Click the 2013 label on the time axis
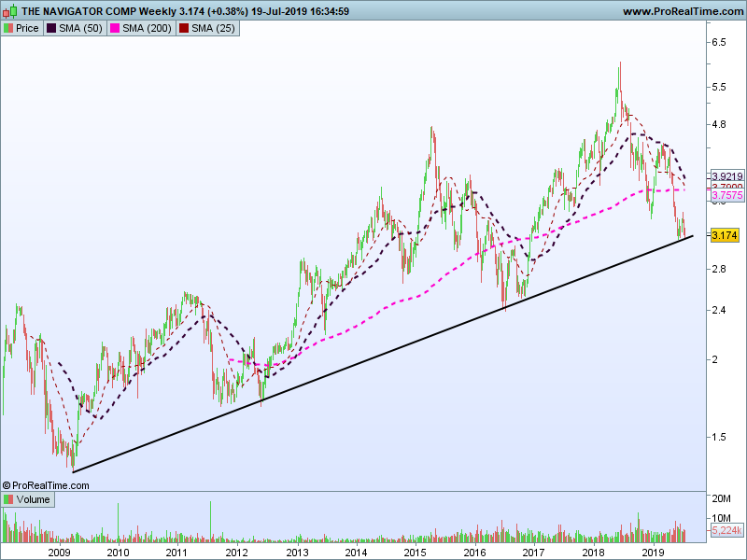747x560 pixels. [x=297, y=553]
